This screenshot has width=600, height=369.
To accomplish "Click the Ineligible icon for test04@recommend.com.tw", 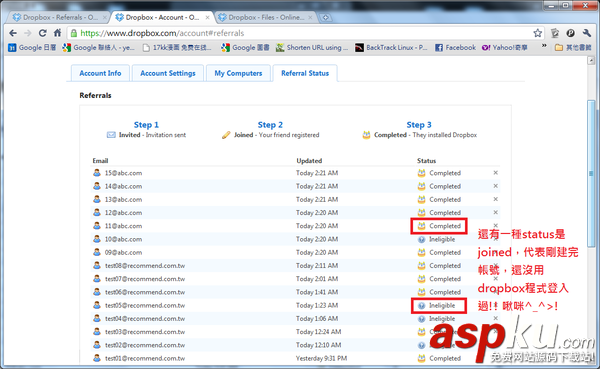I will coord(421,319).
